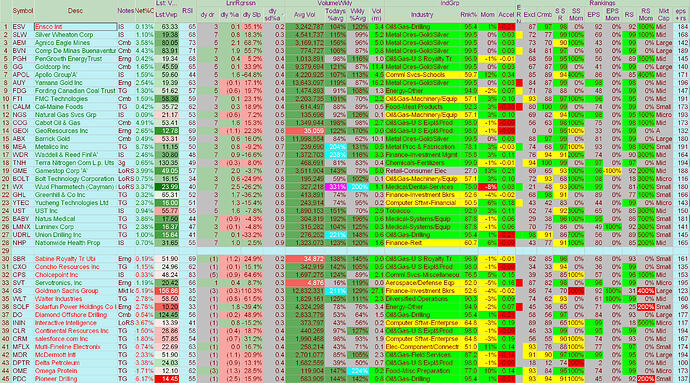Select the Comml Svcs-Schools industry cell
The width and height of the screenshot is (690, 383).
[422, 75]
